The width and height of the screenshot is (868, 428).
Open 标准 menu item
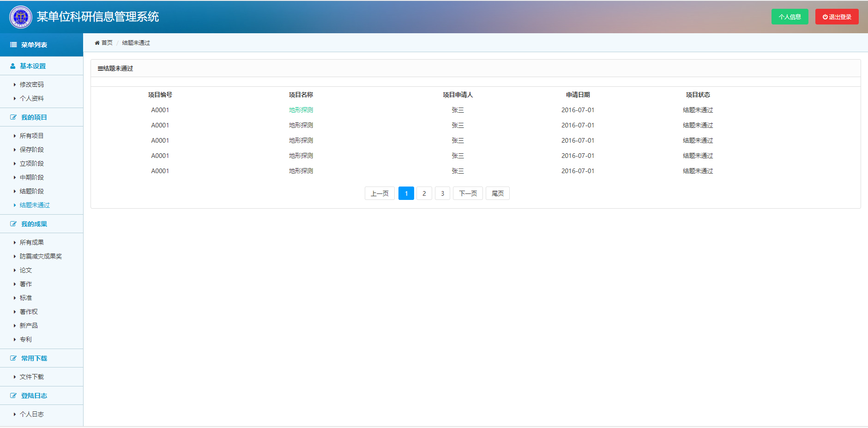(x=26, y=298)
